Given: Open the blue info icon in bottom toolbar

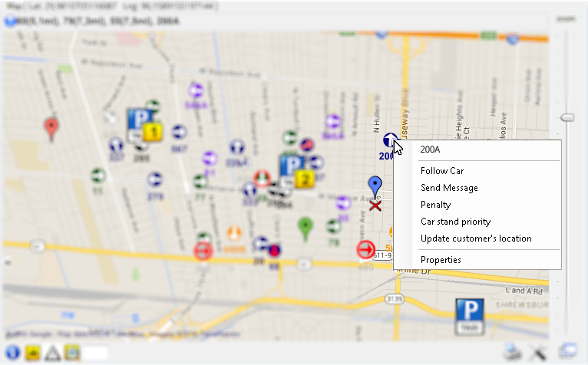Looking at the screenshot, I should [13, 352].
